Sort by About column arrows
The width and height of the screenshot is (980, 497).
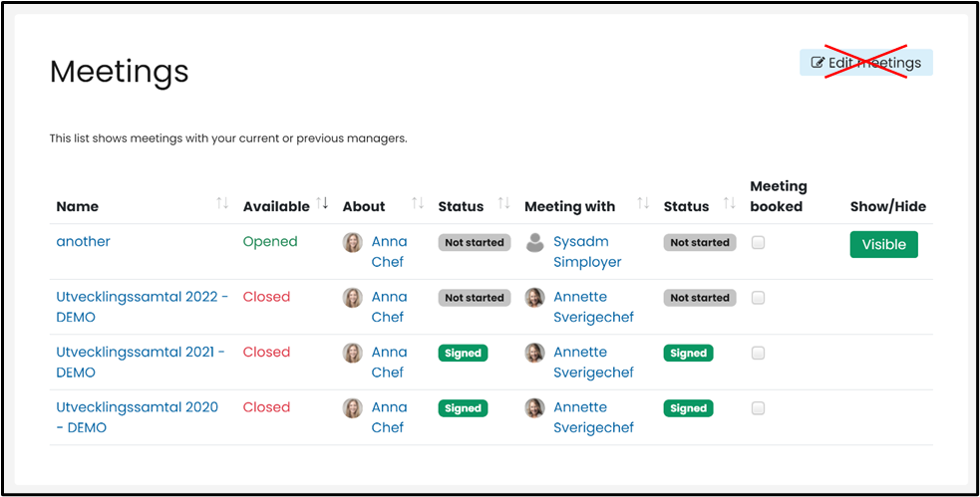pos(418,204)
